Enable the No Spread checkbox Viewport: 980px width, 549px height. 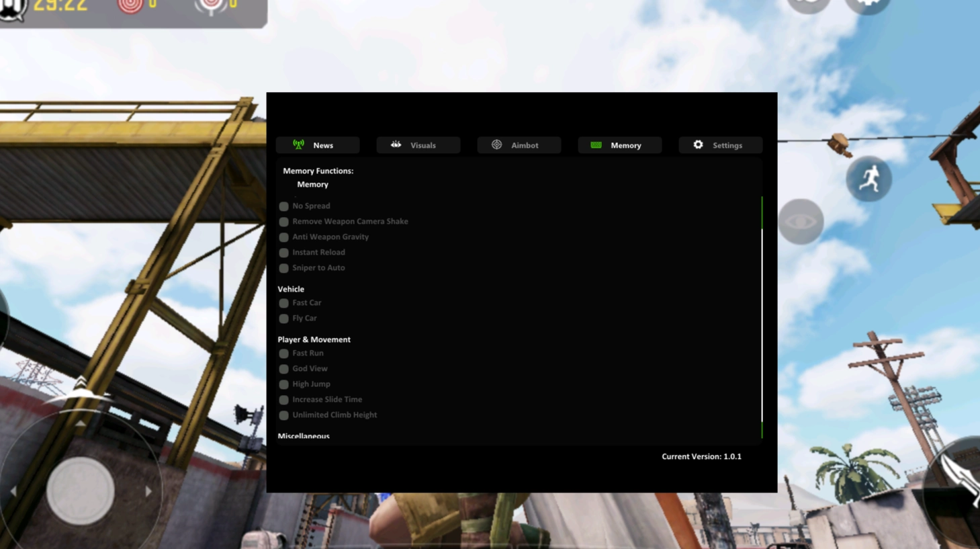[x=283, y=206]
